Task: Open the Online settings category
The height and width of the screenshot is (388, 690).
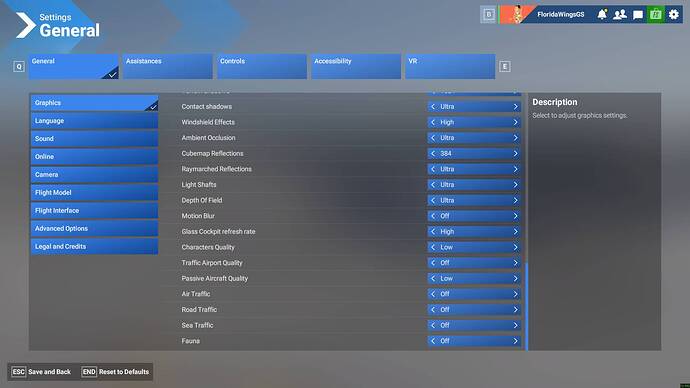Action: pos(94,157)
